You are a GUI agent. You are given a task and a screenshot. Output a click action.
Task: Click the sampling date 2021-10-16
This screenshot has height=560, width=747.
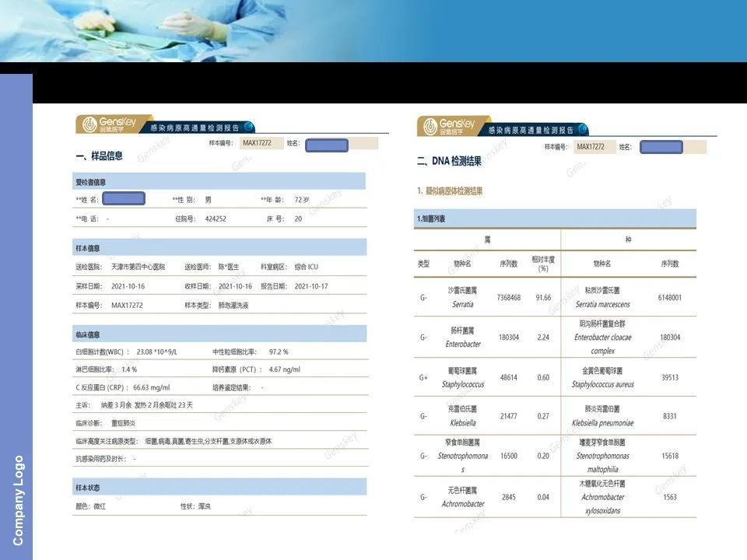click(x=128, y=286)
